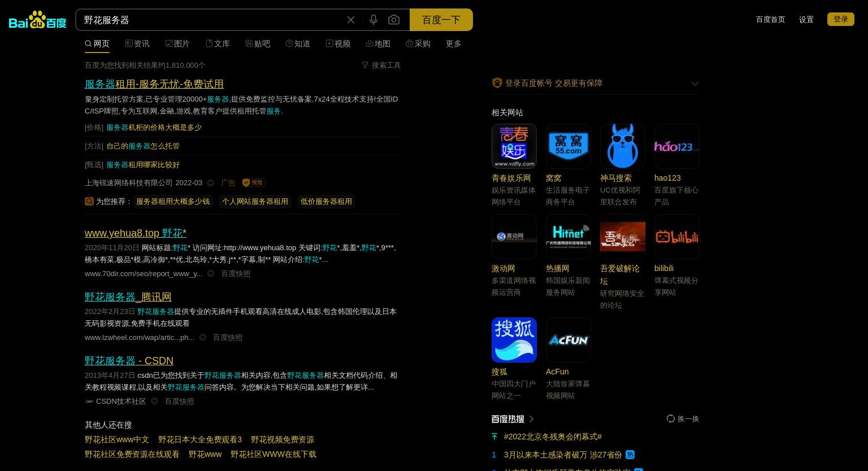Click the 百度一下 search button
Viewport: 868px width, 471px height.
click(x=441, y=20)
